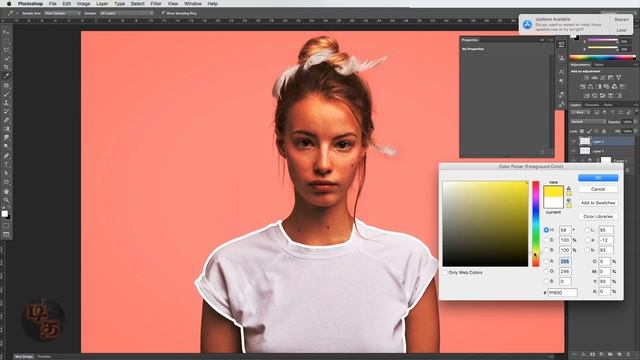This screenshot has height=360, width=640.
Task: Open the layer blend mode dropdown
Action: 589,122
